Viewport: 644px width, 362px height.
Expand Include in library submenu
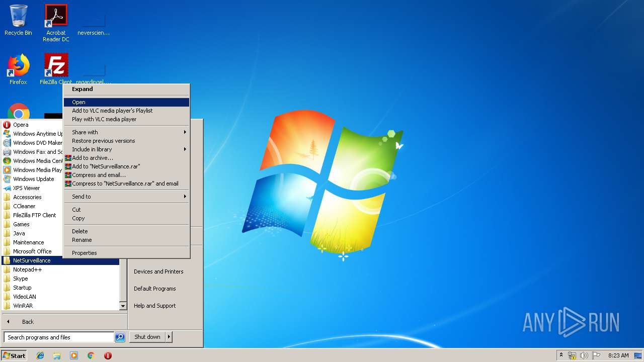126,149
